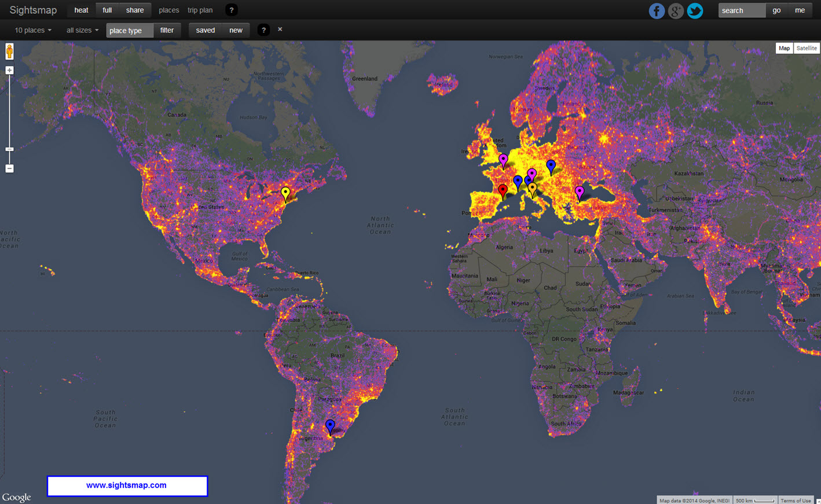Toggle full screen mode with 'full'

pos(107,10)
